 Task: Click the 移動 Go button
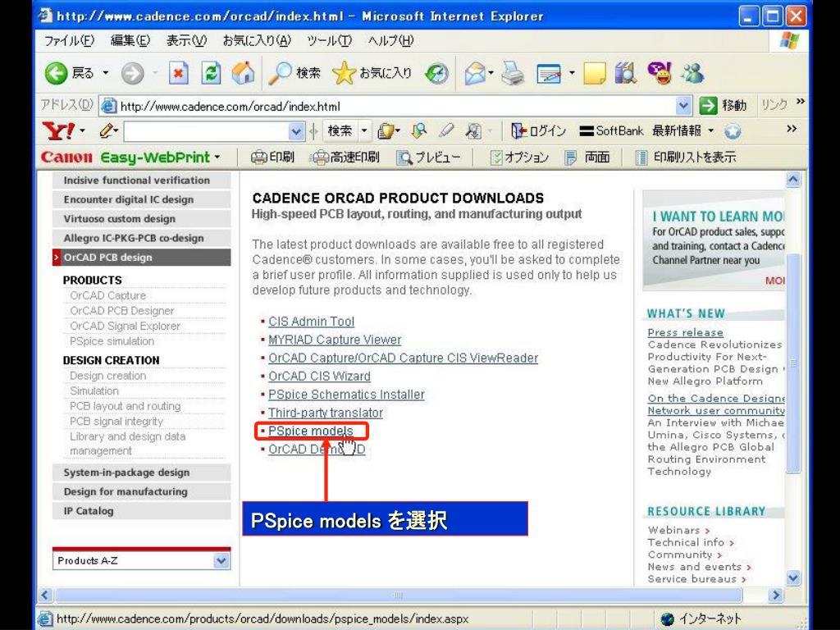point(724,106)
